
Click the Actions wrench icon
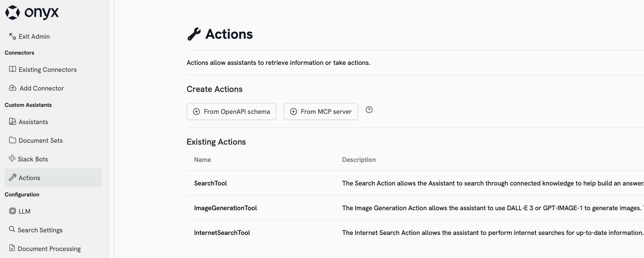tap(12, 178)
